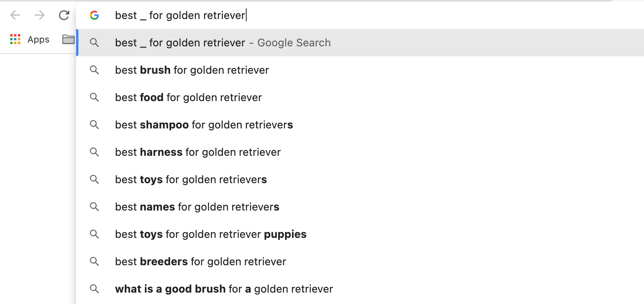644x304 pixels.
Task: Reload the current page
Action: (64, 15)
